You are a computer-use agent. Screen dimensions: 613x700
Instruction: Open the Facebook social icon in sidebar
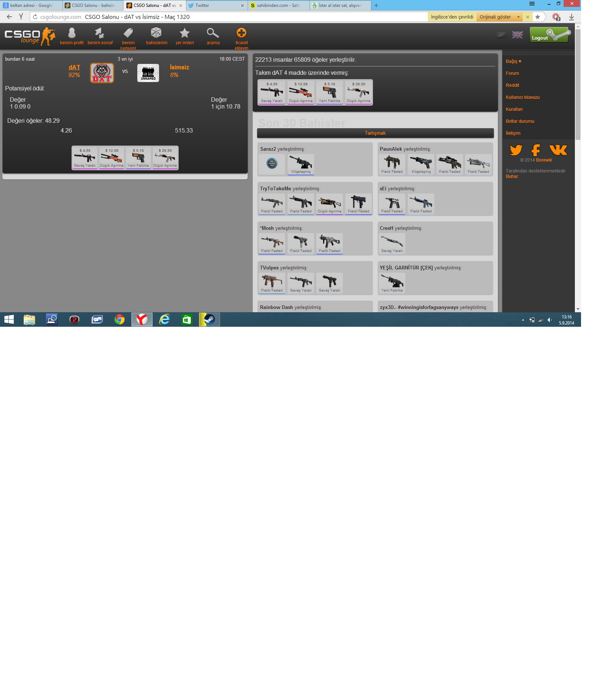536,150
